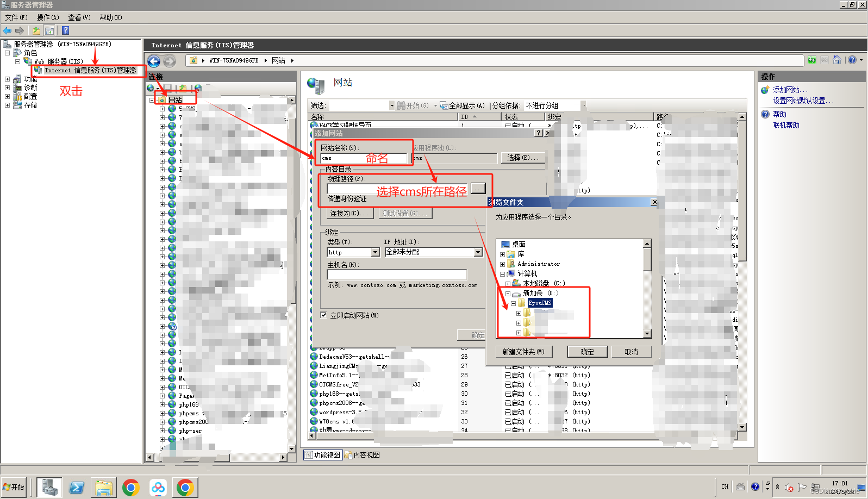868x499 pixels.
Task: Click the Go binoculars icon in filter bar
Action: pos(401,105)
